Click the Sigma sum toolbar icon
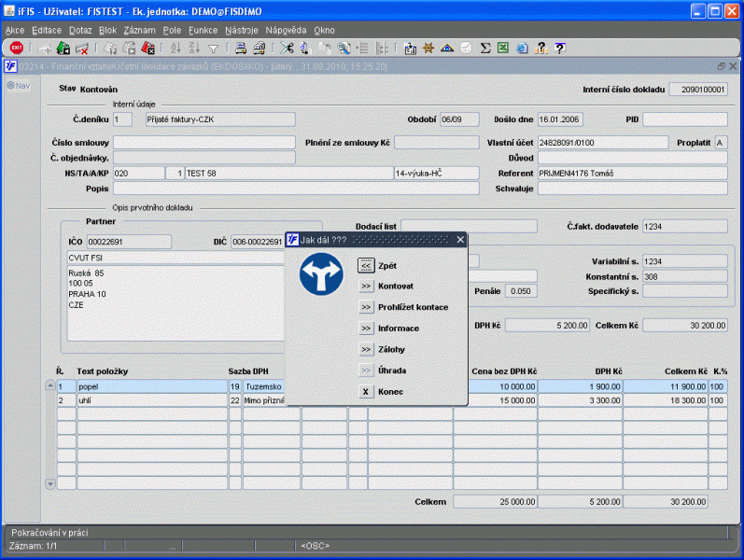 coord(485,48)
